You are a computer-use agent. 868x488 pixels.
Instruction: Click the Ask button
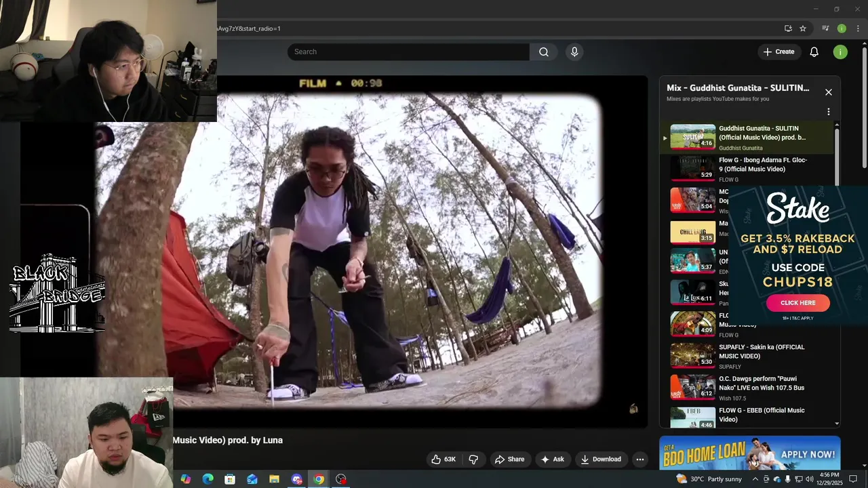552,460
